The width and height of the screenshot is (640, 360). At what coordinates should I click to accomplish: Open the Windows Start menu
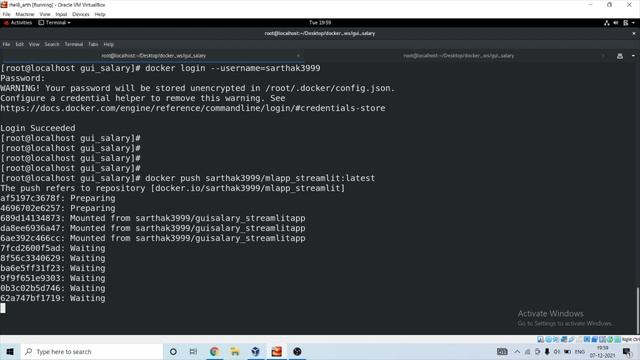pos(10,351)
